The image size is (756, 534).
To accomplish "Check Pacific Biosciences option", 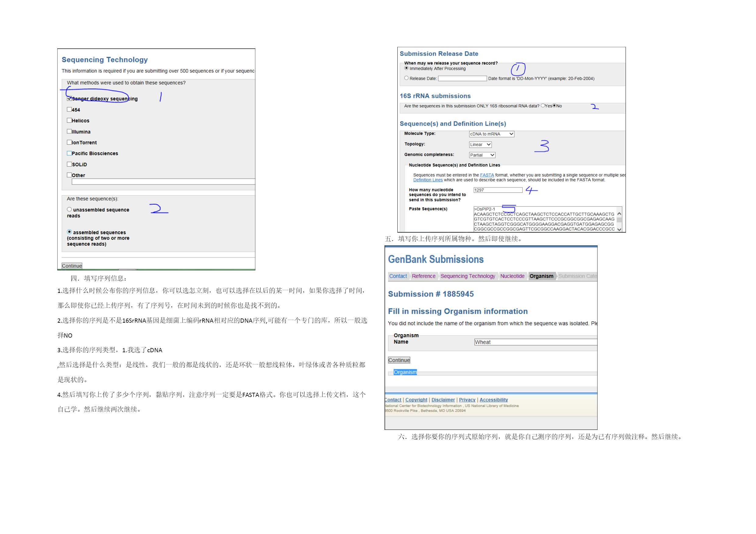I will [69, 153].
